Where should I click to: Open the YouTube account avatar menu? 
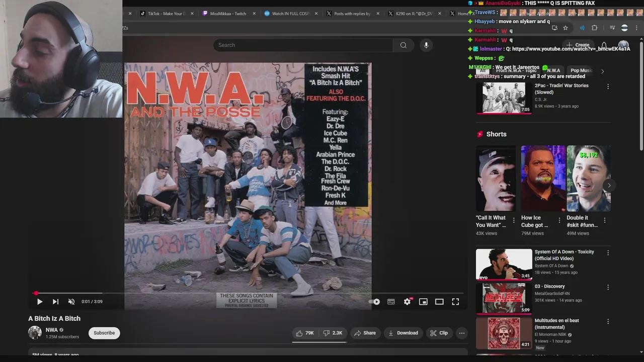(x=623, y=45)
